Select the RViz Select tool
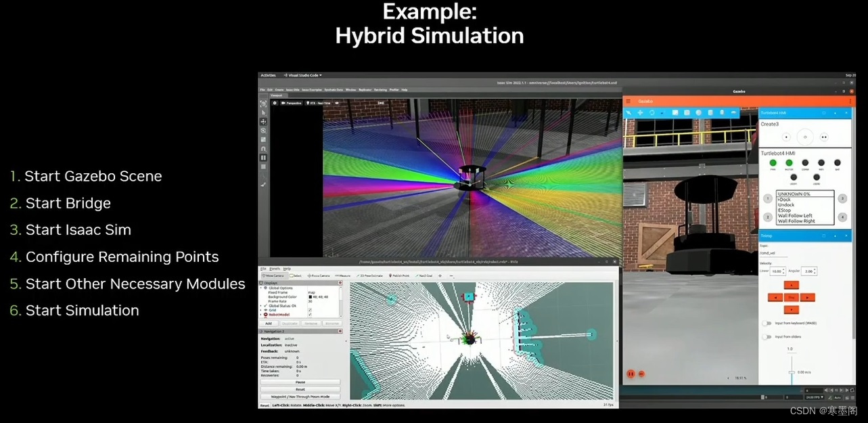Image resolution: width=868 pixels, height=423 pixels. 295,275
